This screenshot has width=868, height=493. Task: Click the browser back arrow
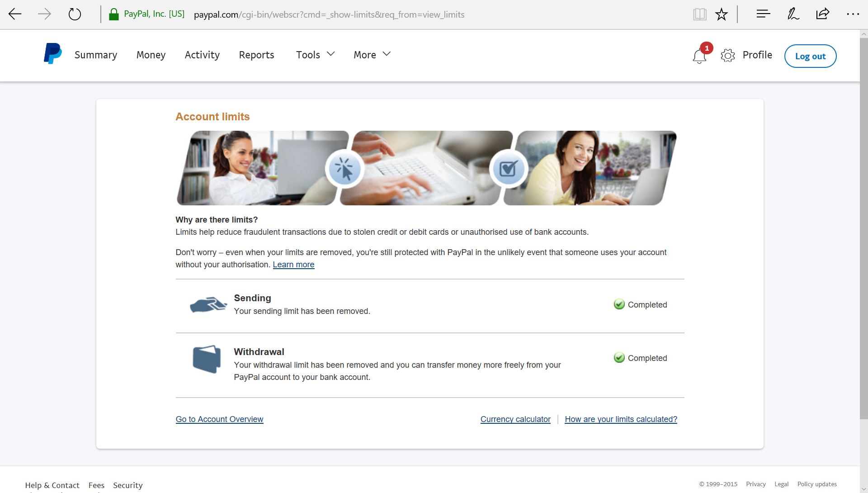click(15, 14)
